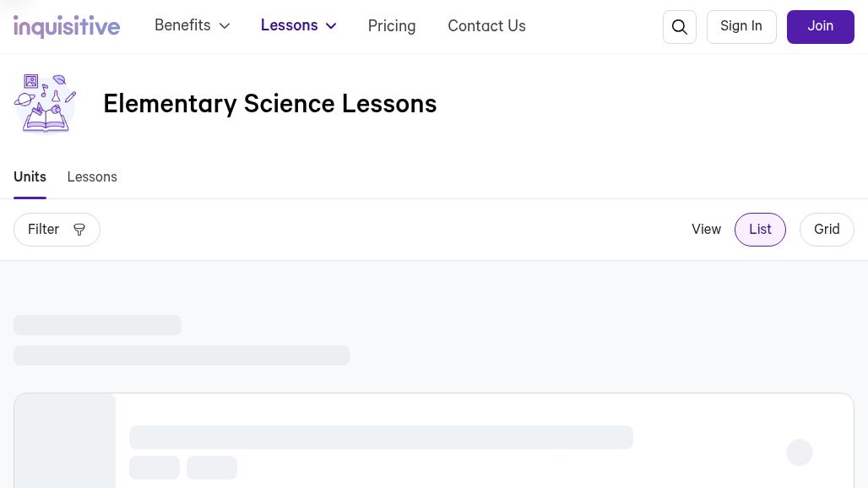
Task: Switch to Grid view
Action: click(827, 230)
